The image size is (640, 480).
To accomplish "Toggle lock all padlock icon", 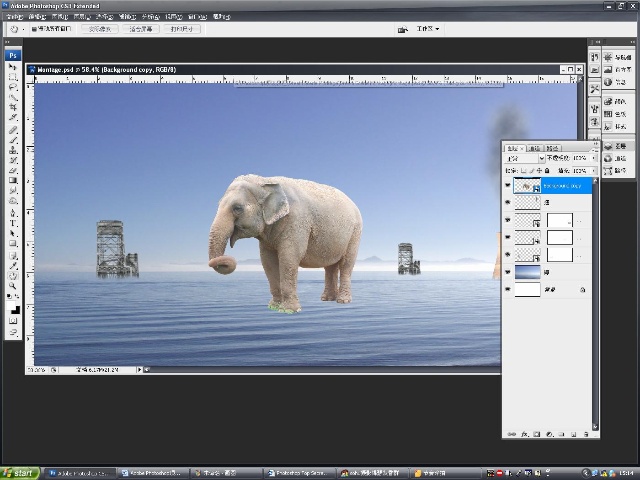I will tap(547, 171).
